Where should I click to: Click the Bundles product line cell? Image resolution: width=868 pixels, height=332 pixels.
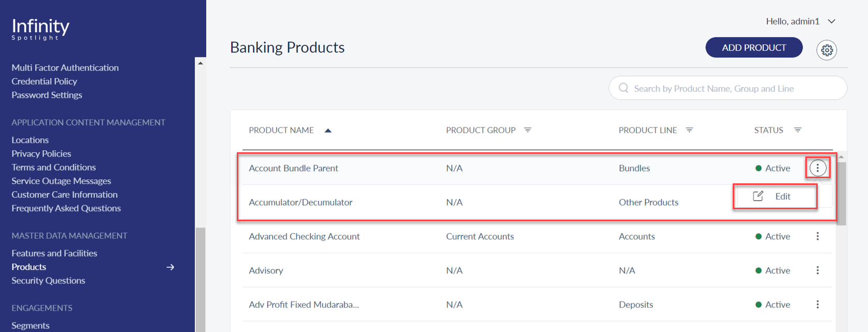point(634,168)
